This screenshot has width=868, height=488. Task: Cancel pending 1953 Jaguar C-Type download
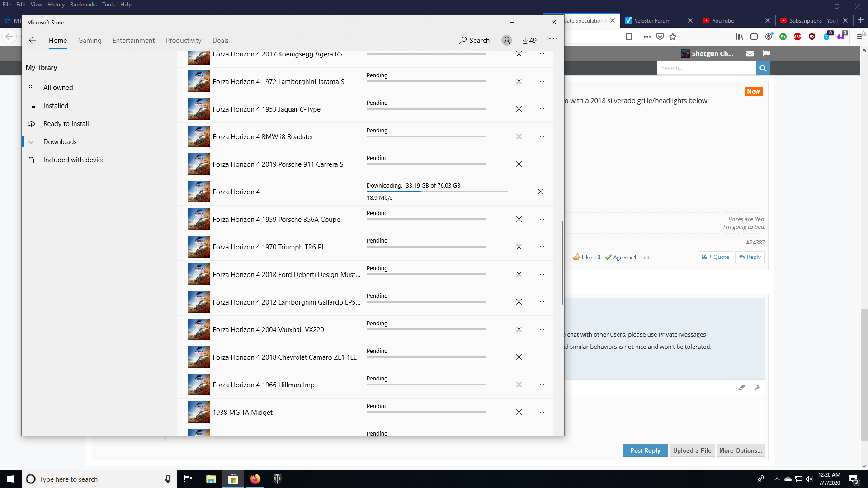(519, 109)
